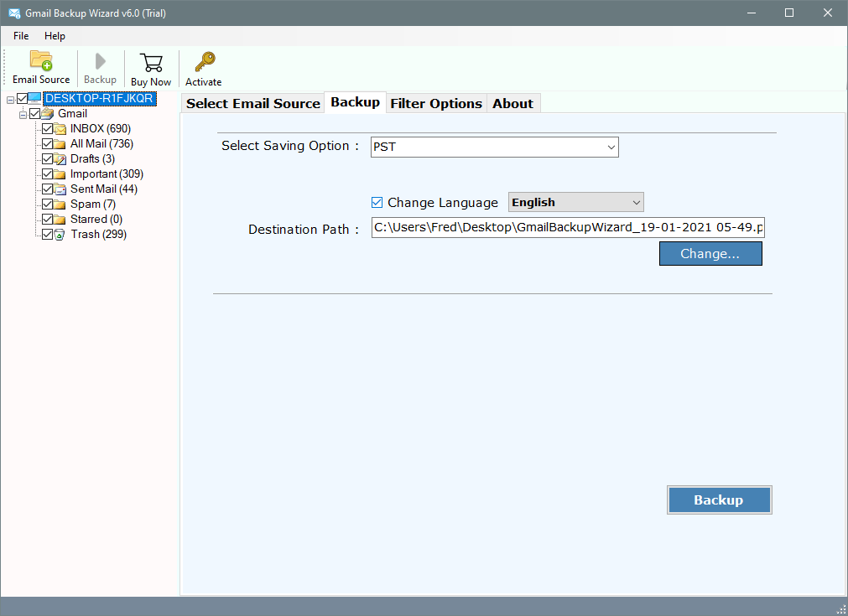Select the Trash bin folder icon
Image resolution: width=848 pixels, height=616 pixels.
[x=60, y=235]
